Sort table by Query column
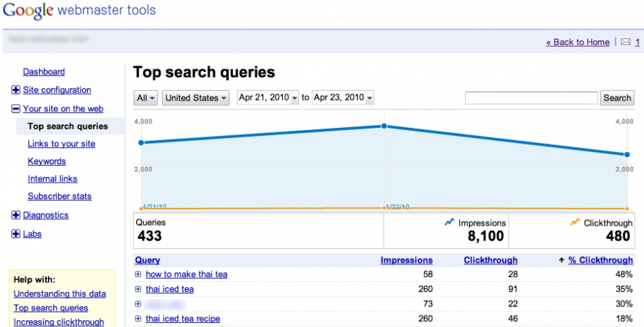Viewport: 644px width, 327px height. (147, 260)
